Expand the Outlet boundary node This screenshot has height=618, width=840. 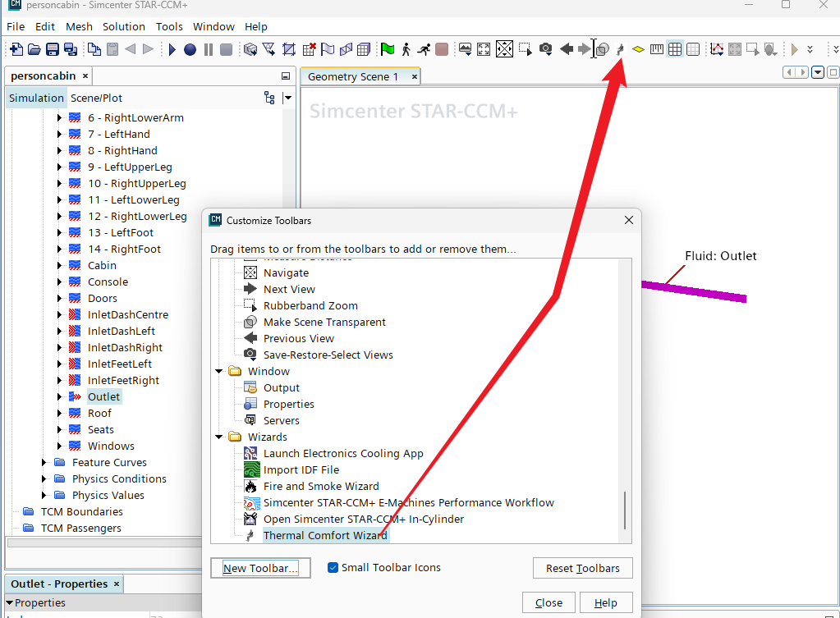coord(59,397)
